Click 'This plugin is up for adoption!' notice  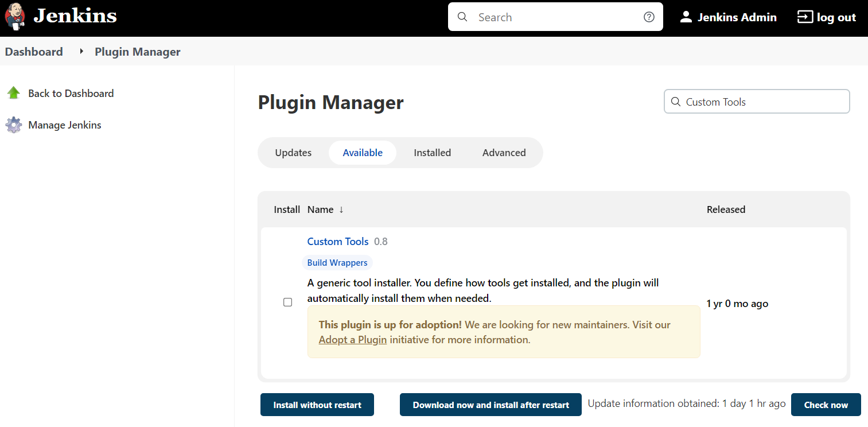coord(390,325)
